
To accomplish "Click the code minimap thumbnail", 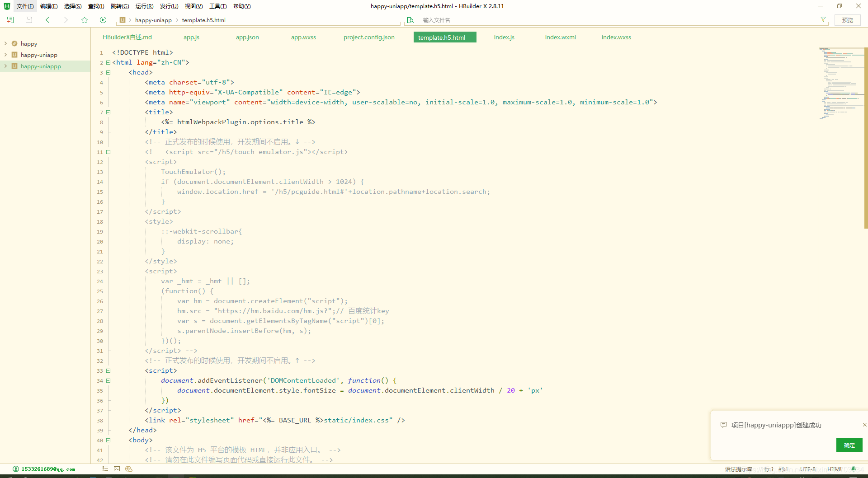I will tap(841, 84).
